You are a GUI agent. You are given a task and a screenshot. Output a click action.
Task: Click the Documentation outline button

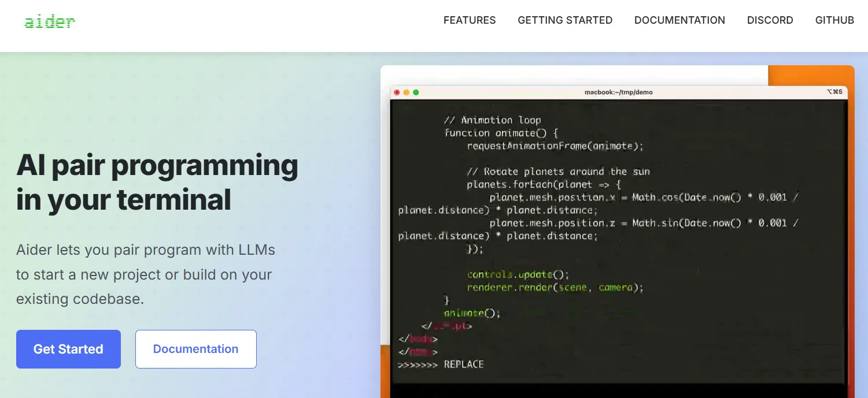pos(196,349)
